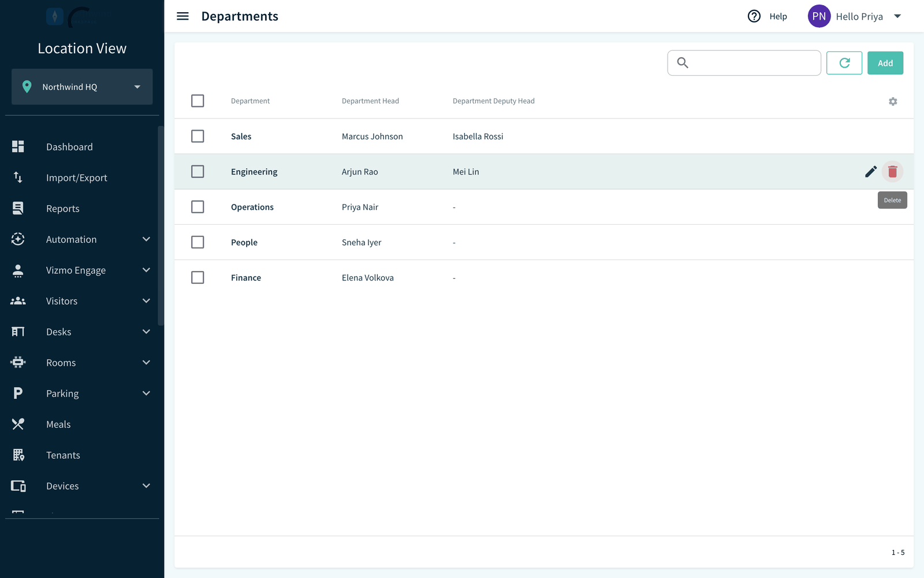The height and width of the screenshot is (578, 924).
Task: Expand the Devices submenu chevron
Action: coord(146,486)
